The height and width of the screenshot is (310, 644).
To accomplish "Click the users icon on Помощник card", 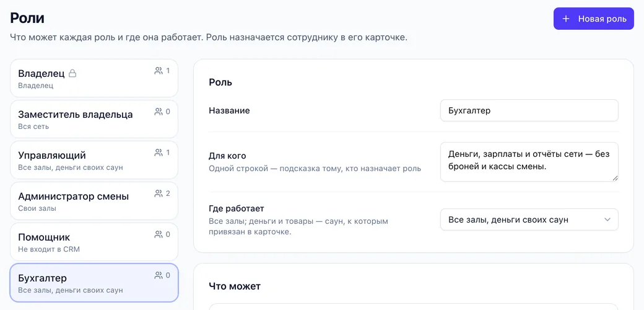I will (x=159, y=234).
